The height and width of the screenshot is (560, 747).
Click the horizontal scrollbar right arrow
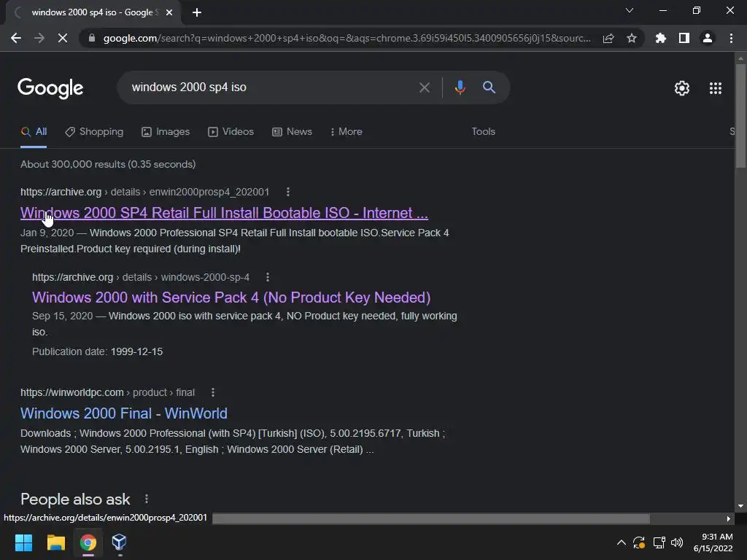[x=729, y=518]
